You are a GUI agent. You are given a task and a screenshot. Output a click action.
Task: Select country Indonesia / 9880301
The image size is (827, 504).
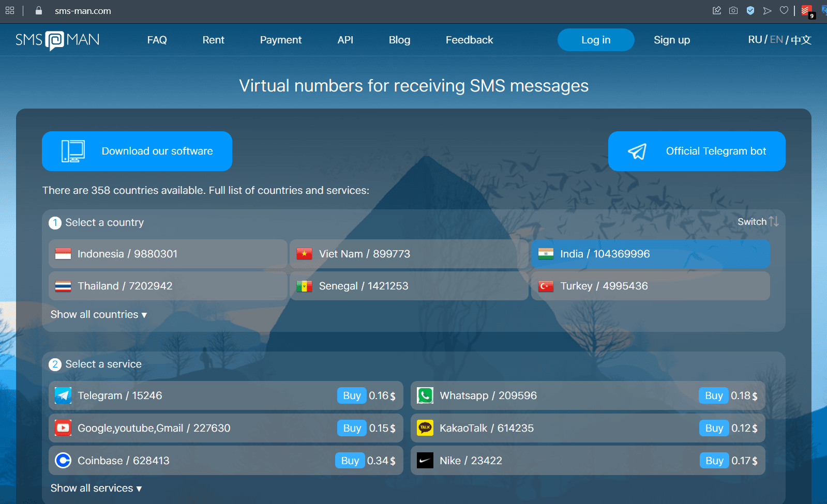click(168, 254)
